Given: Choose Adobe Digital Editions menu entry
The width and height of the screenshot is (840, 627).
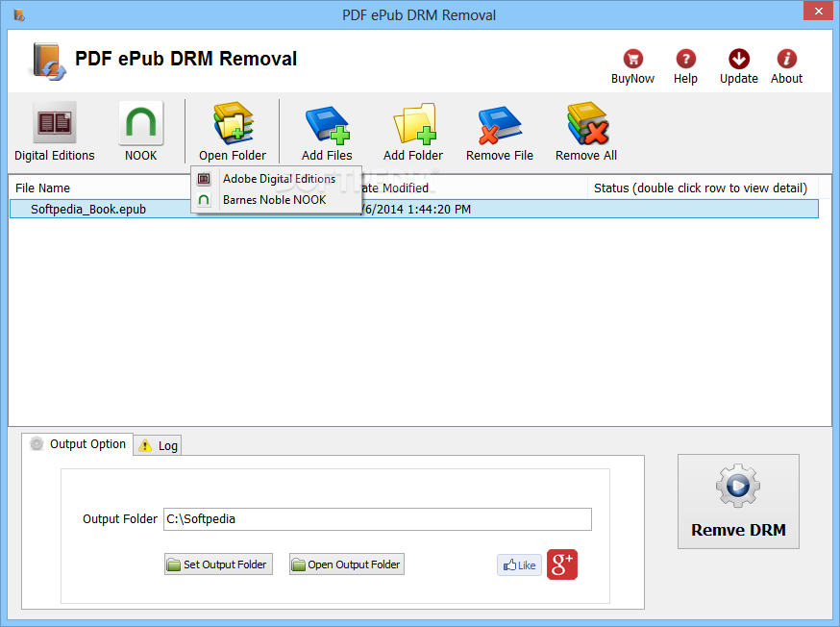Looking at the screenshot, I should pyautogui.click(x=277, y=179).
